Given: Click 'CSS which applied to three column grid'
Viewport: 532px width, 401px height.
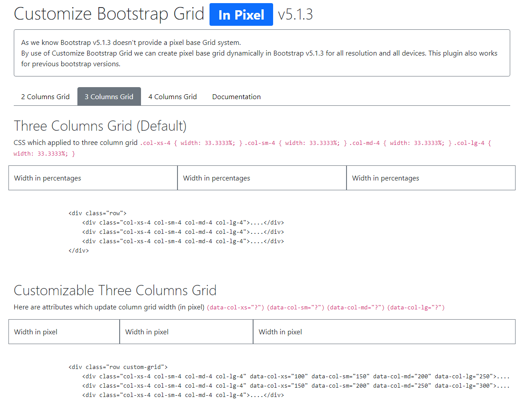Looking at the screenshot, I should 76,143.
